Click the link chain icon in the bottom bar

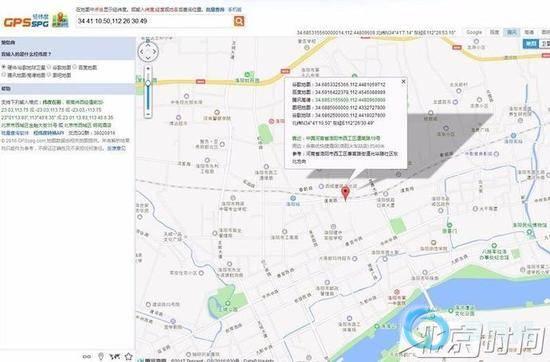[87, 357]
